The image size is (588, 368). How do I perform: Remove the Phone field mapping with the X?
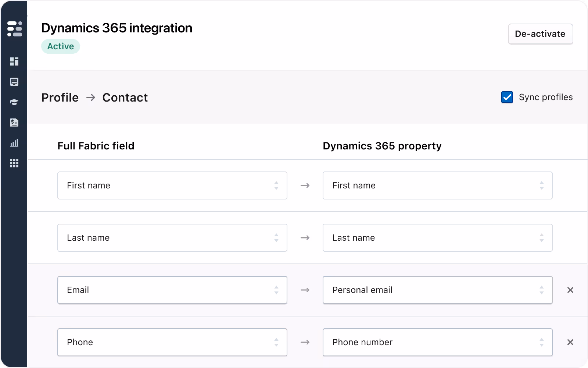570,342
